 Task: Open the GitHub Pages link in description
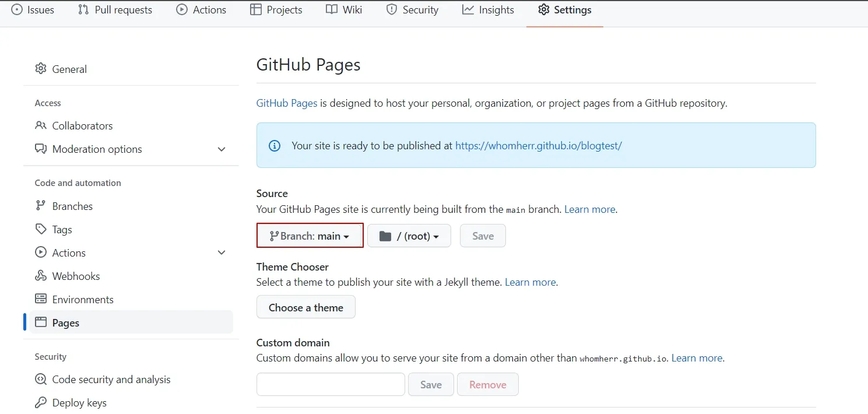(x=287, y=103)
